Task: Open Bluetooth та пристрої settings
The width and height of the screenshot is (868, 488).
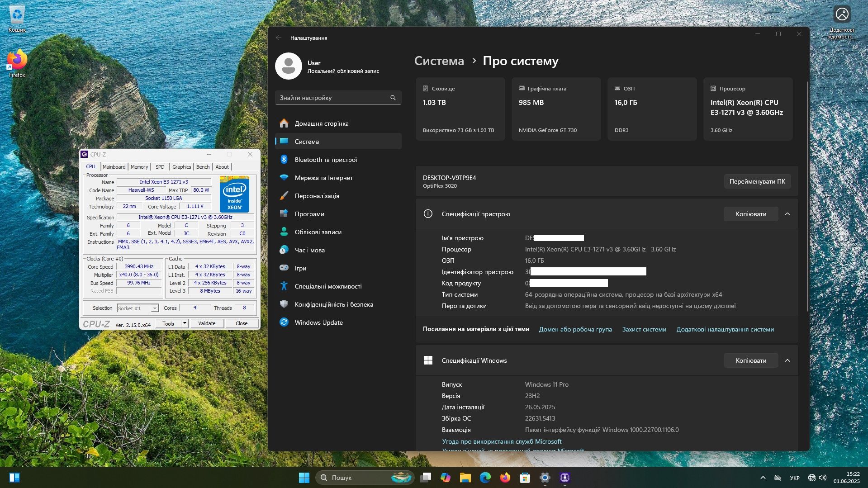Action: click(338, 160)
